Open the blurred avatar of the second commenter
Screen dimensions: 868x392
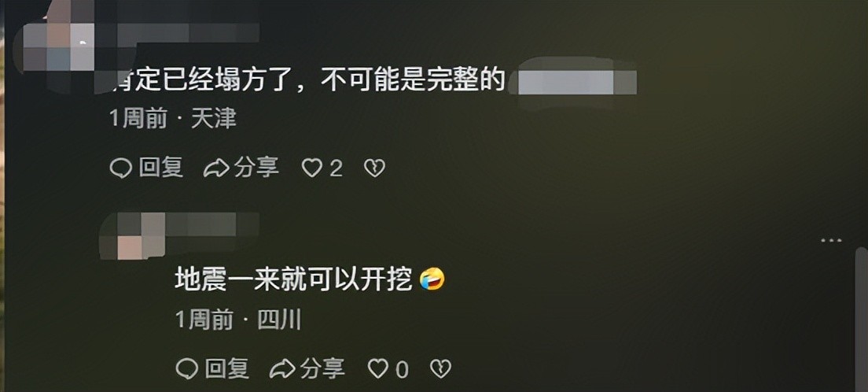[133, 235]
